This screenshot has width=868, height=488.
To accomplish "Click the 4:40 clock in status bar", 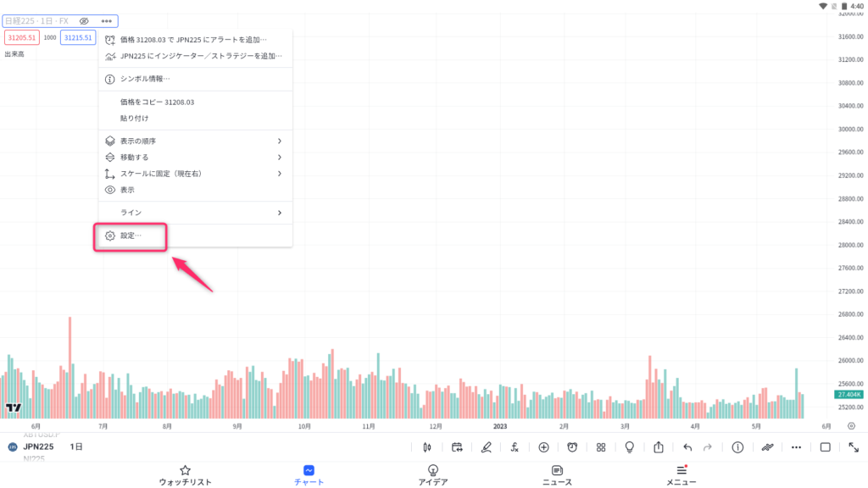I will pos(857,6).
